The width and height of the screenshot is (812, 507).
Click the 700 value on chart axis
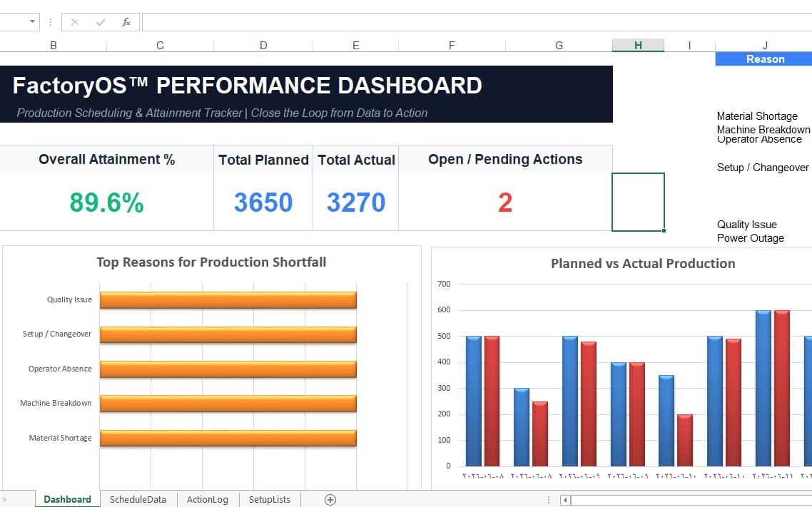tap(444, 284)
